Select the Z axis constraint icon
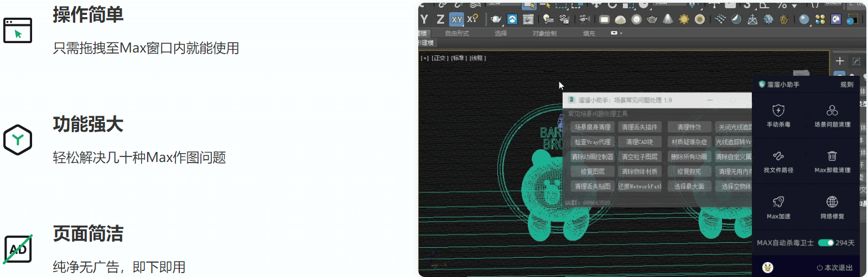 click(440, 19)
